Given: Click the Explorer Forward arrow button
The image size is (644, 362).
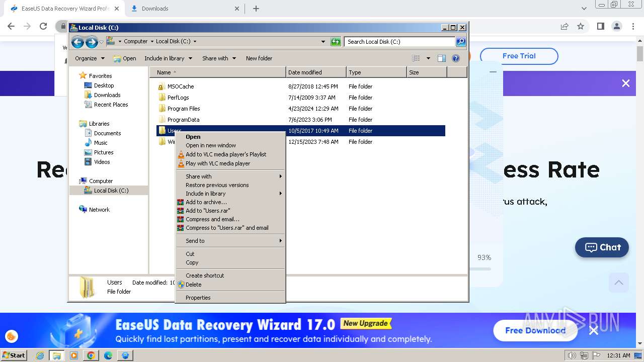Looking at the screenshot, I should point(92,42).
